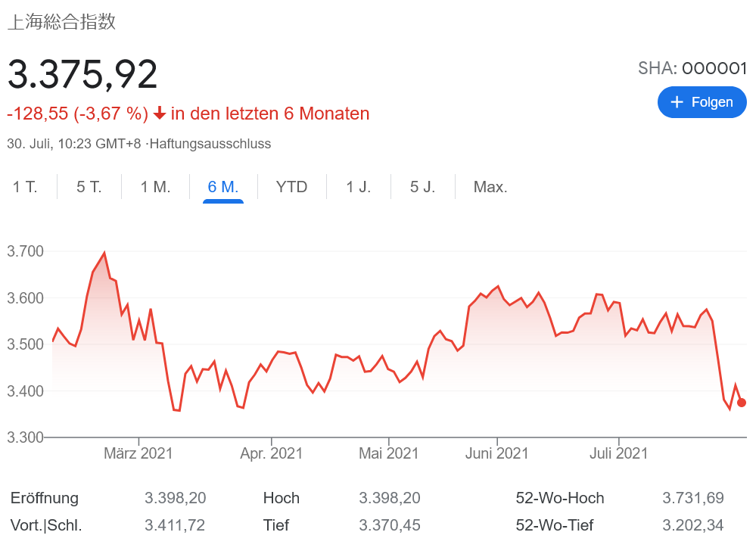Screen dimensions: 756x554
Task: Click the 52-Wo-Hoch value 3.731,69
Action: (693, 498)
